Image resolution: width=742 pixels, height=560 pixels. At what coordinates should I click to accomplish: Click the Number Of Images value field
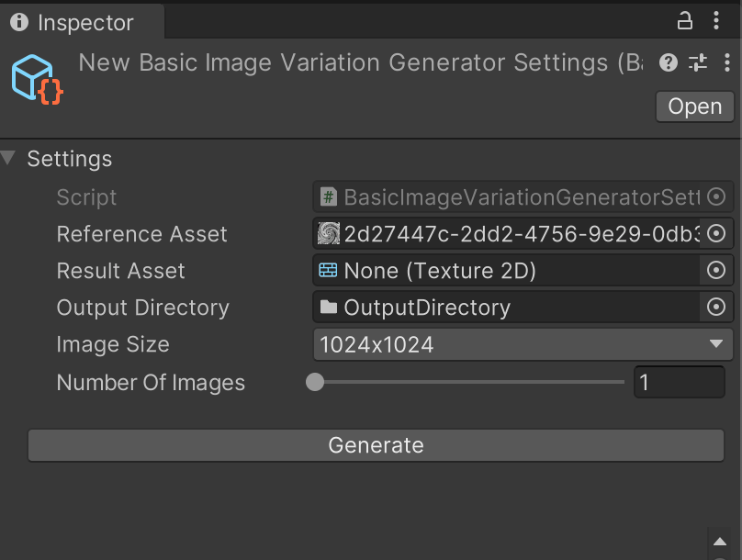(x=679, y=382)
